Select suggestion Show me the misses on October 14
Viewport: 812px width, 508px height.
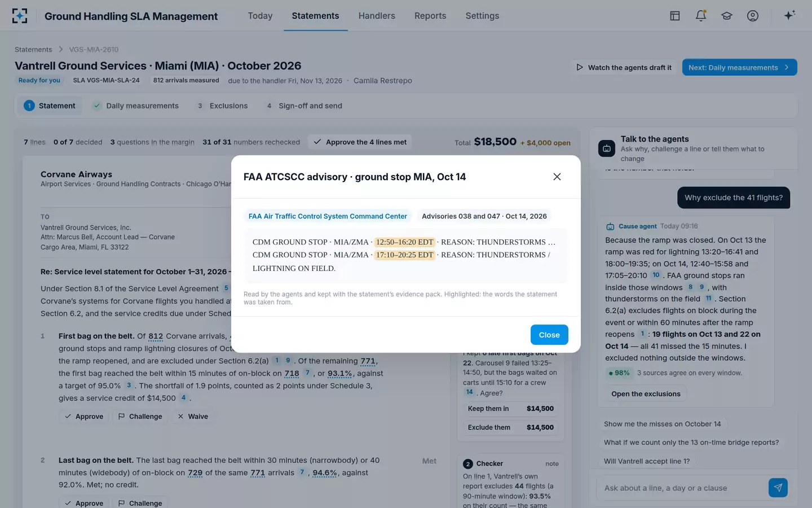662,424
